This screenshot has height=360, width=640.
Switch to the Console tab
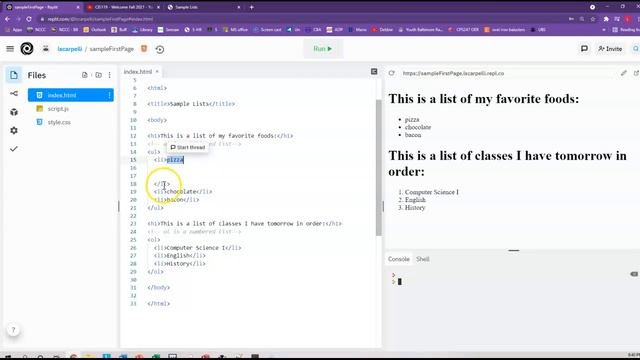tap(398, 259)
